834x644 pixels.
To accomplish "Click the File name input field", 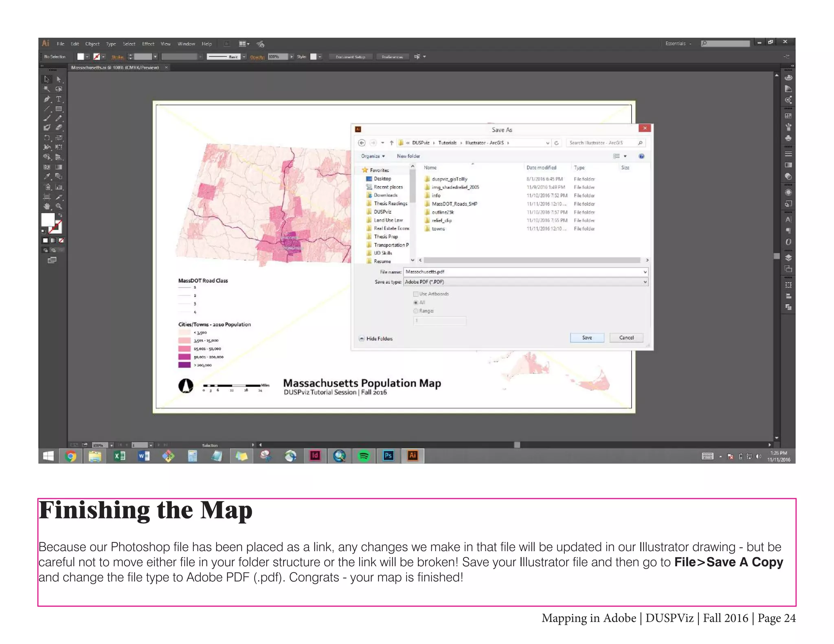I will [x=522, y=272].
